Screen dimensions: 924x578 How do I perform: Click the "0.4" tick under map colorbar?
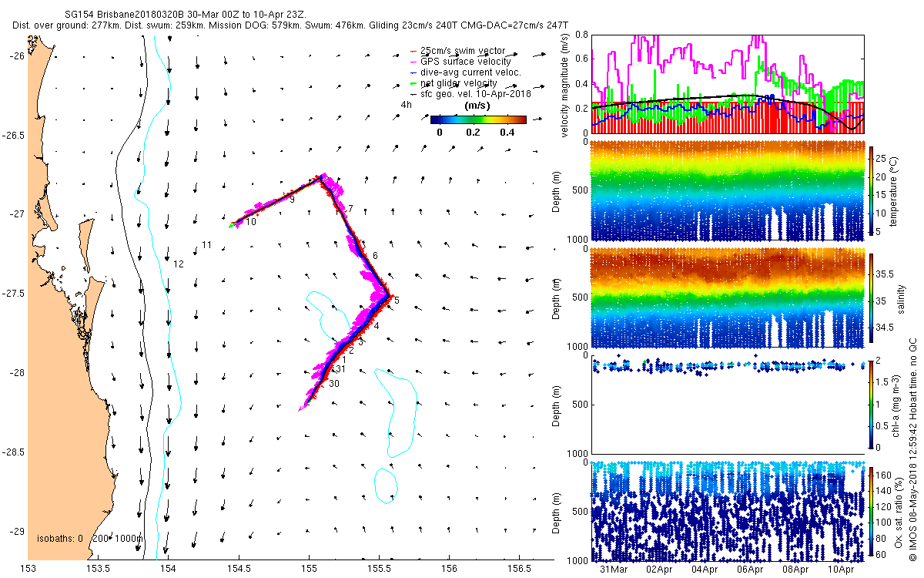(x=507, y=132)
